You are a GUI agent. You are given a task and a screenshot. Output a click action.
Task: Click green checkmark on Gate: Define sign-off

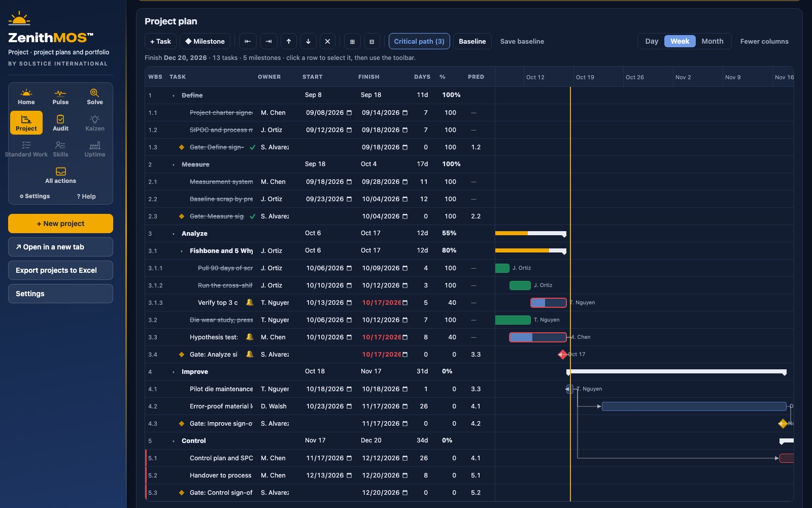253,147
